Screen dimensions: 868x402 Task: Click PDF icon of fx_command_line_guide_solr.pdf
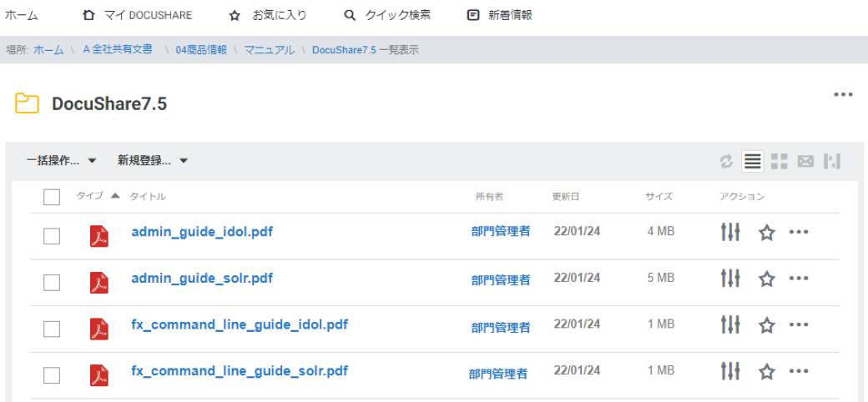[x=99, y=375]
